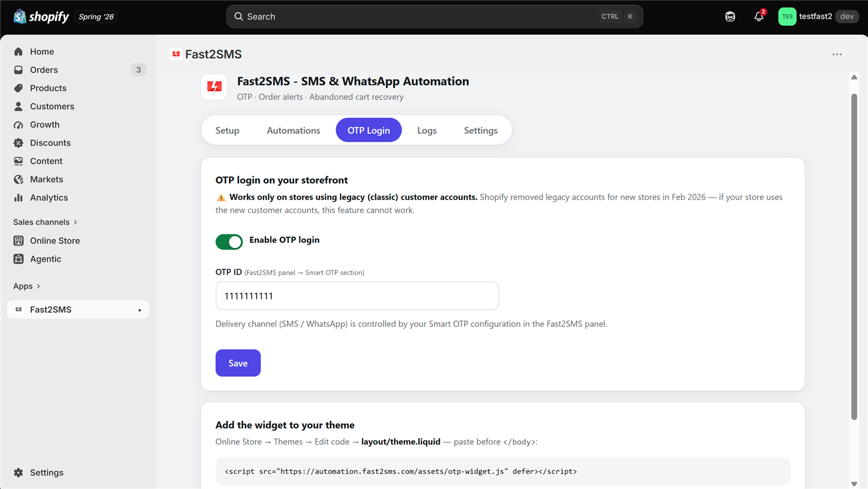Click the pin dot beside Fast2SMS
868x489 pixels.
coord(139,310)
